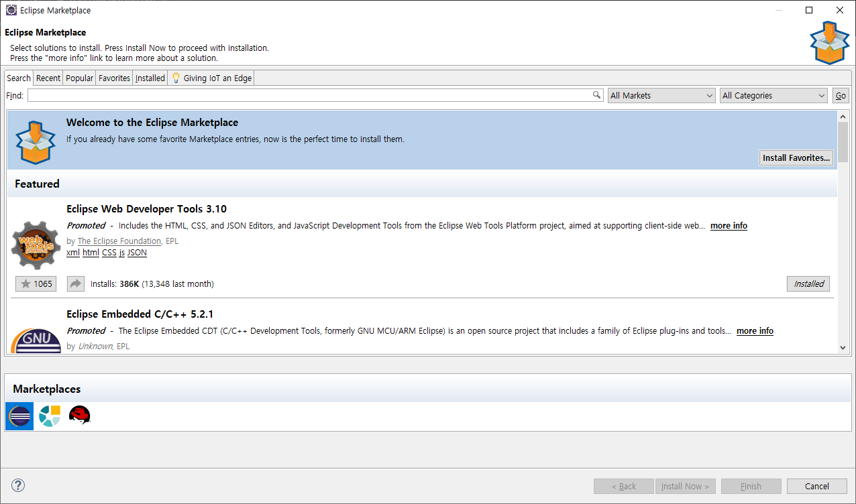The height and width of the screenshot is (504, 856).
Task: Switch to the Search tab
Action: coord(19,78)
